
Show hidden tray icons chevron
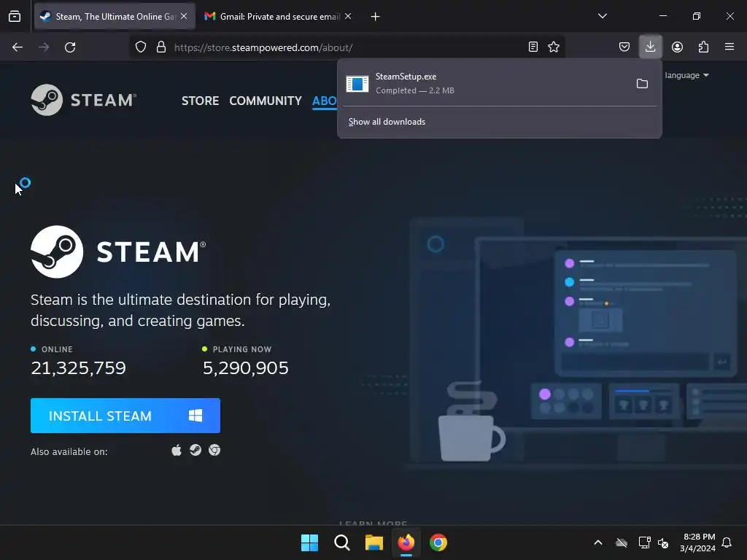[x=598, y=542]
